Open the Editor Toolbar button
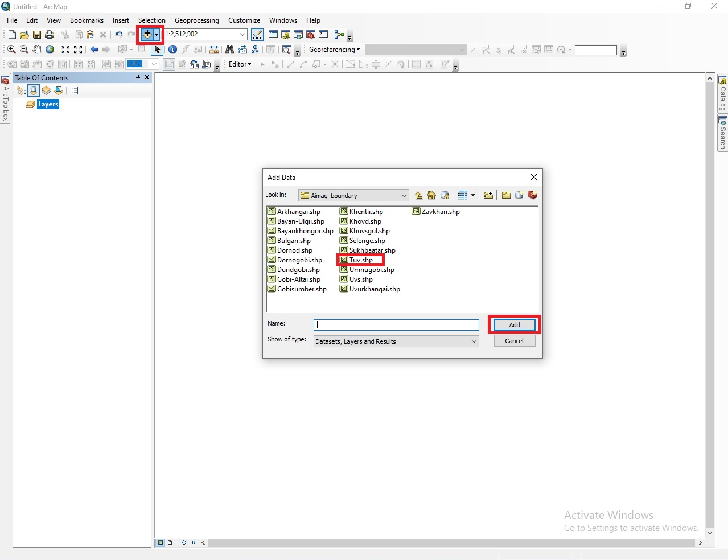728x560 pixels. [x=257, y=35]
